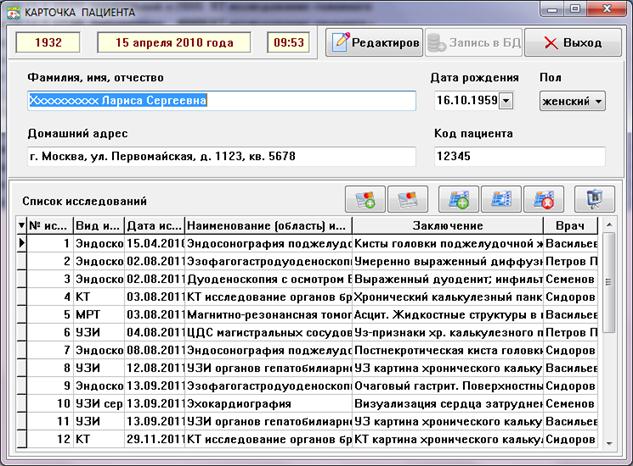Select the cell Кисты головки поджелудочной

click(x=448, y=243)
